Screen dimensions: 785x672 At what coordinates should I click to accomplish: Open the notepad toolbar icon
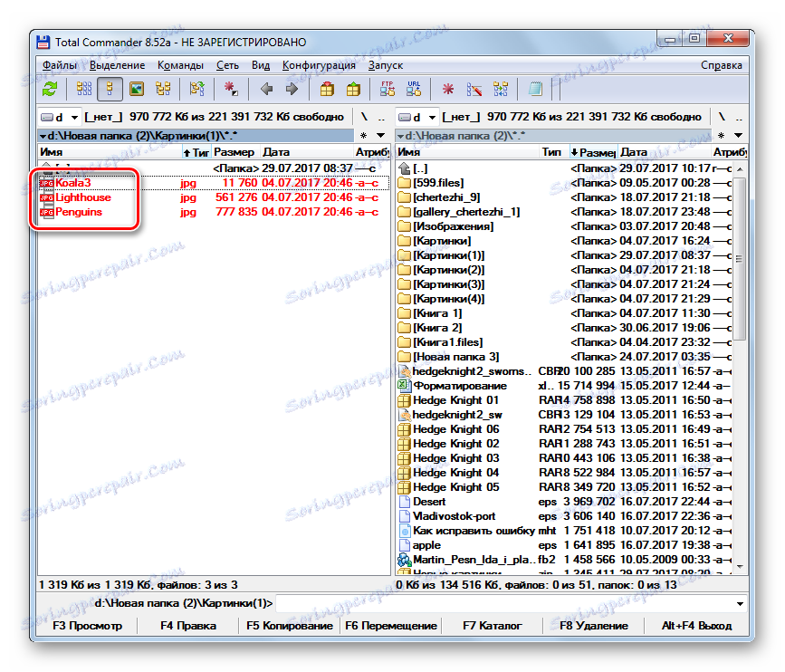[535, 89]
